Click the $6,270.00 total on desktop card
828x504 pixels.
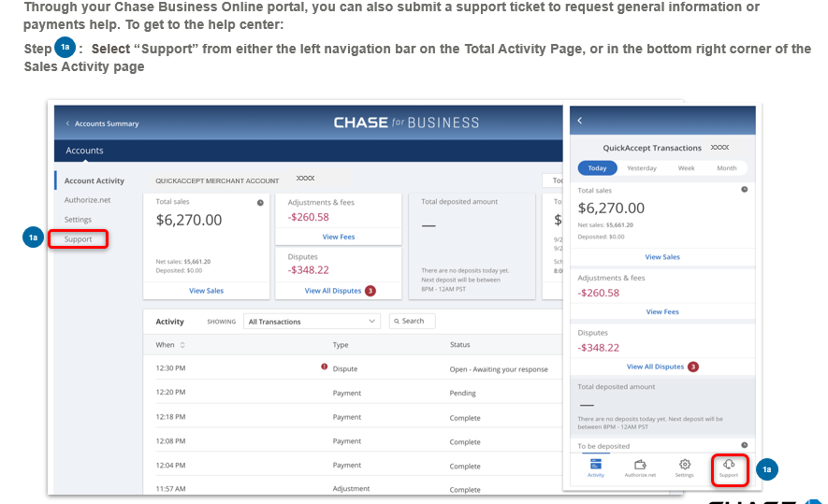click(189, 220)
